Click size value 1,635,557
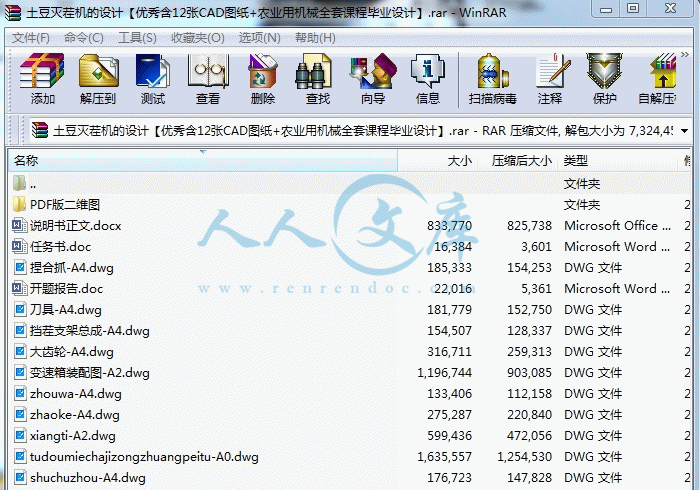This screenshot has height=490, width=700. point(444,457)
